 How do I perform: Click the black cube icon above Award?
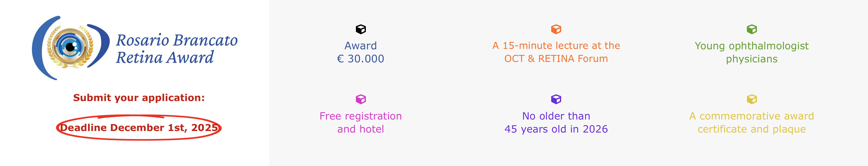pyautogui.click(x=360, y=29)
